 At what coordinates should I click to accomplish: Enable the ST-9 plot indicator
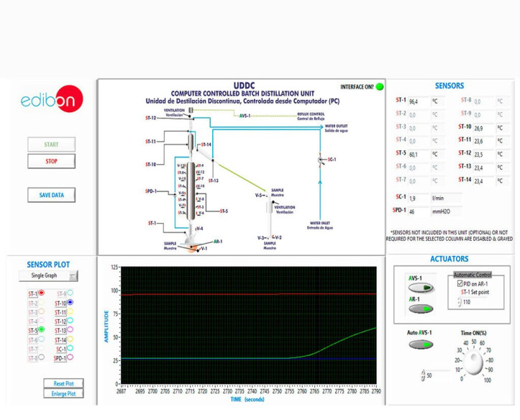pos(70,293)
